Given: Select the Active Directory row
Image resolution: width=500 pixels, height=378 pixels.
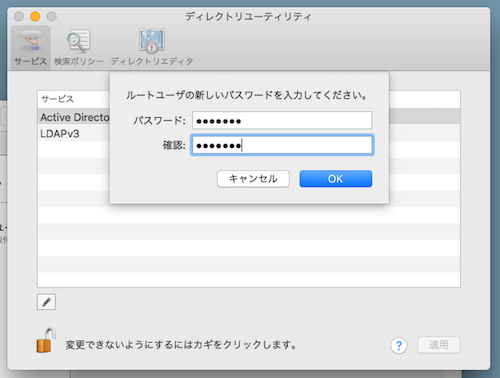Looking at the screenshot, I should coord(249,117).
